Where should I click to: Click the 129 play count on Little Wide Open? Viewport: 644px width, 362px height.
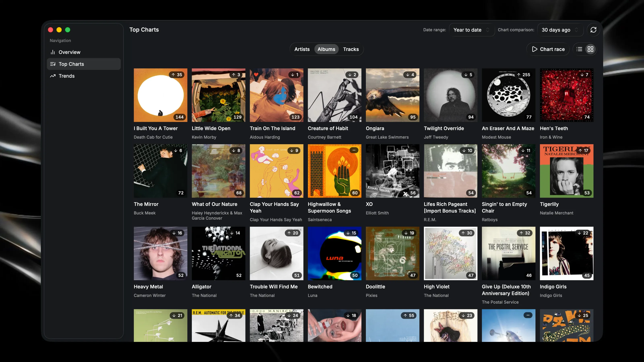pyautogui.click(x=237, y=117)
